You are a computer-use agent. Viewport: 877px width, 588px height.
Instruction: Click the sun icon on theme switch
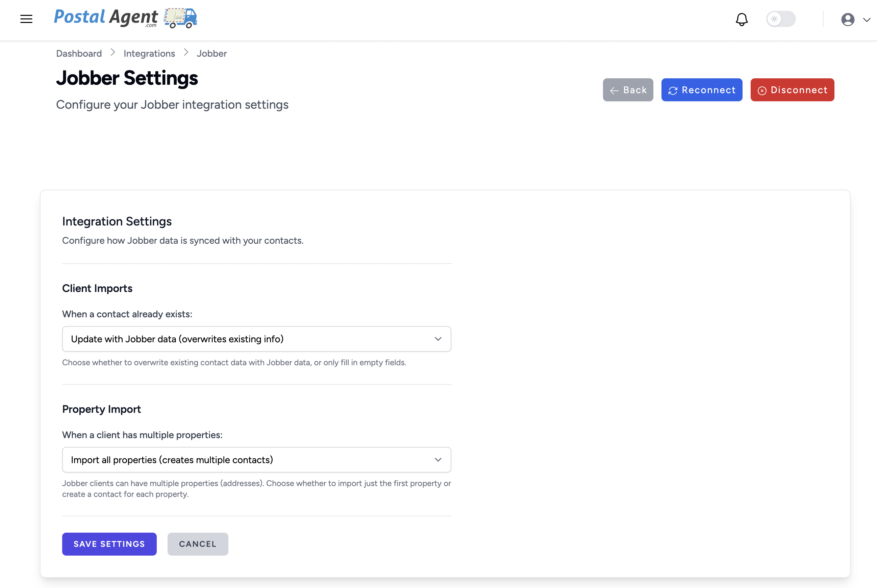[774, 19]
